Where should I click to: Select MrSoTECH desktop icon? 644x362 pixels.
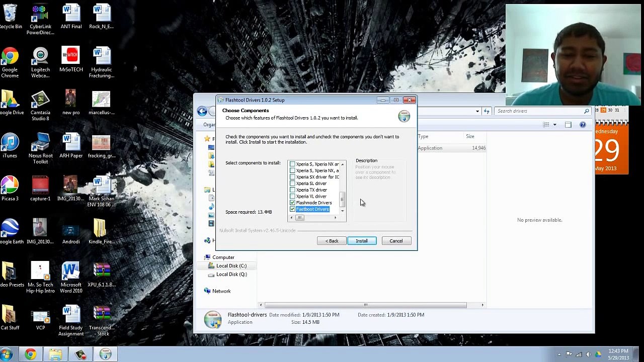(x=71, y=60)
